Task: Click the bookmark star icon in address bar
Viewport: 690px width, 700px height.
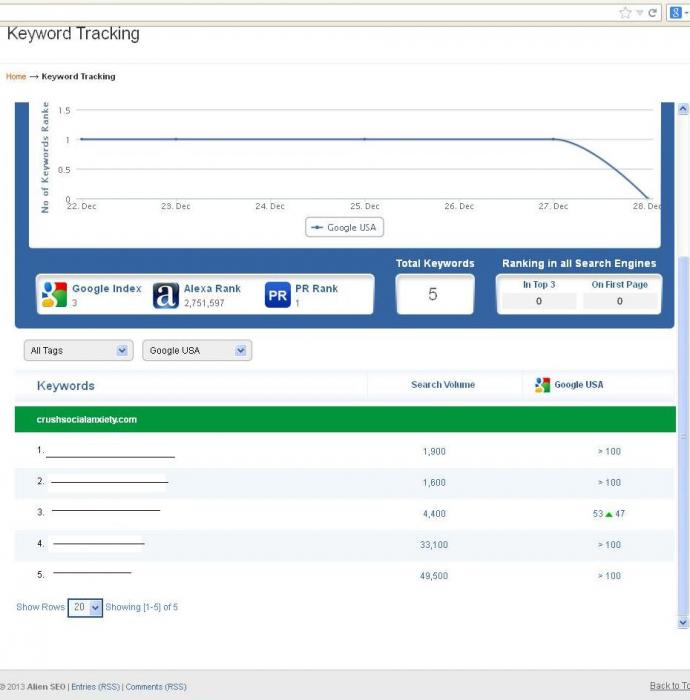Action: pyautogui.click(x=625, y=12)
